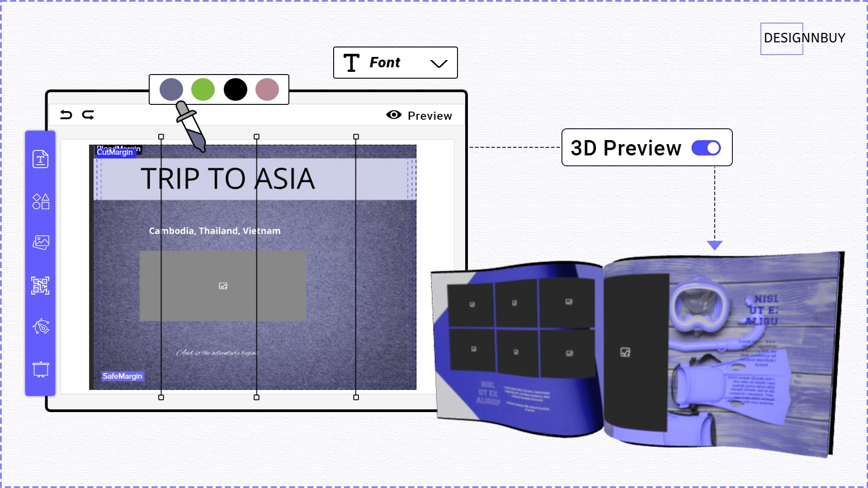
Task: Expand the Font dropdown arrow
Action: [x=439, y=63]
